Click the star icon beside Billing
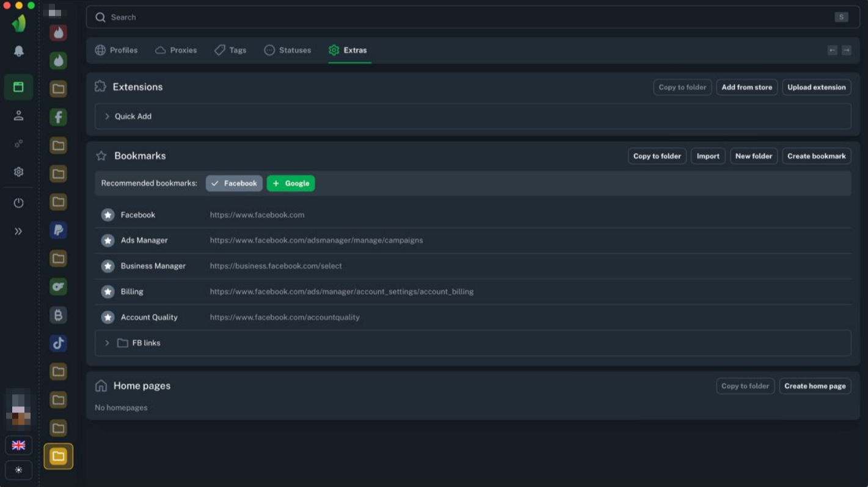The height and width of the screenshot is (487, 868). pos(108,292)
